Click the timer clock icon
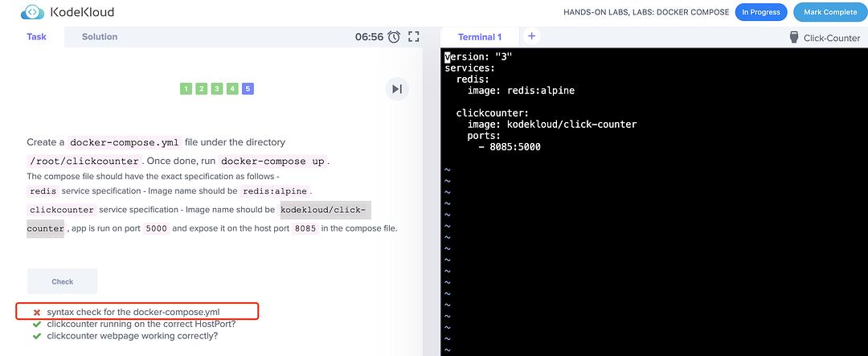This screenshot has height=356, width=868. pyautogui.click(x=394, y=37)
